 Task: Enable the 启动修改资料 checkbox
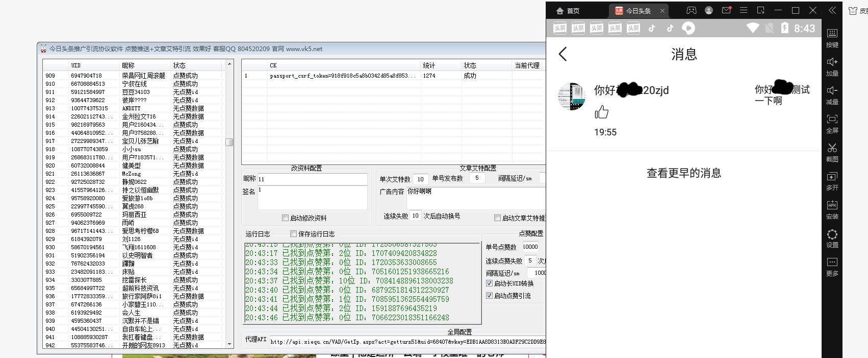coord(285,218)
